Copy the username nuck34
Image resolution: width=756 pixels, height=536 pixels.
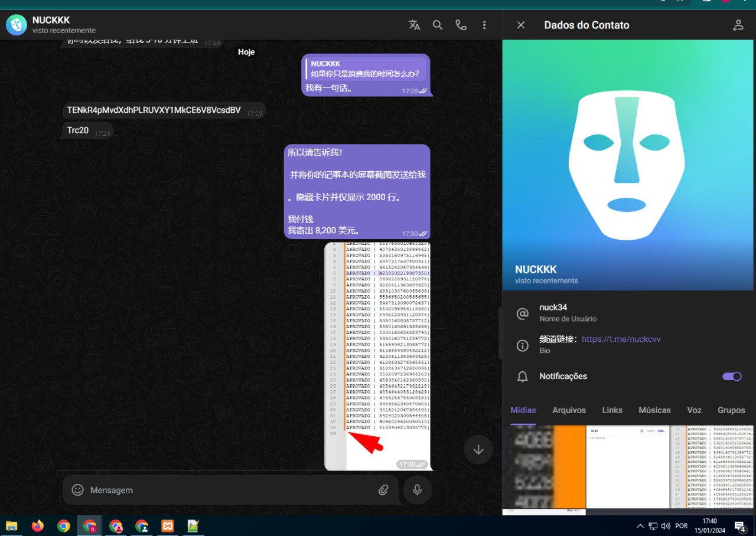pos(553,308)
